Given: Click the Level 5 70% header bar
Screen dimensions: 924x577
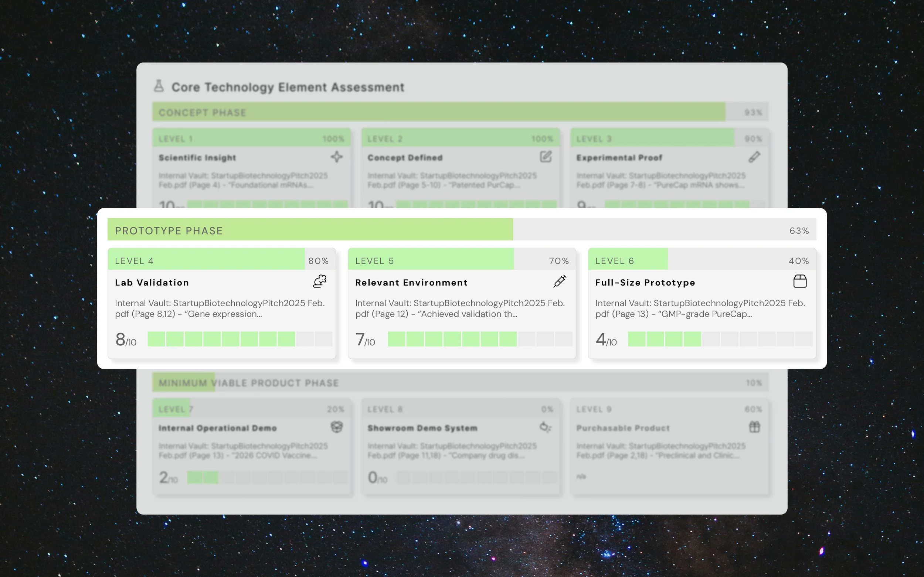Looking at the screenshot, I should pos(462,259).
